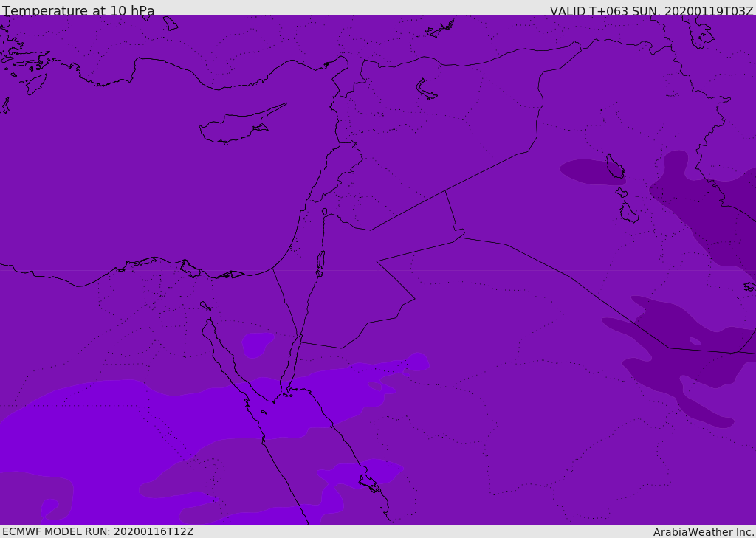Image resolution: width=756 pixels, height=538 pixels.
Task: Click the Sea of Galilee outline
Action: [x=324, y=212]
